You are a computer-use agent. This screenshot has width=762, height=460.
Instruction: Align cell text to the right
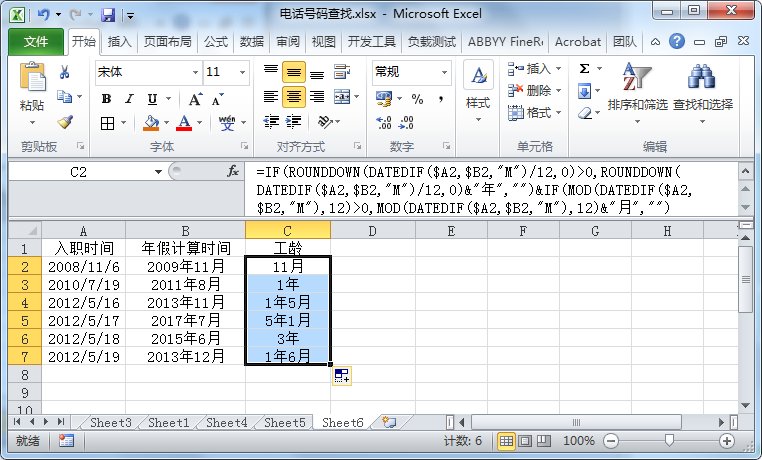click(317, 97)
